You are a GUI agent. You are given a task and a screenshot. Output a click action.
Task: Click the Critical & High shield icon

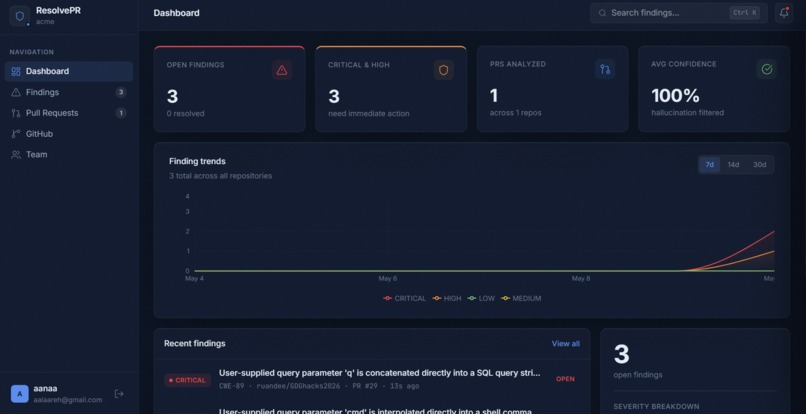pyautogui.click(x=444, y=70)
